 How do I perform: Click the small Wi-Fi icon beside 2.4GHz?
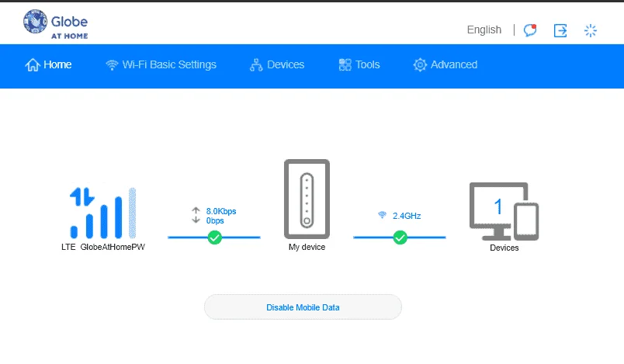click(382, 215)
